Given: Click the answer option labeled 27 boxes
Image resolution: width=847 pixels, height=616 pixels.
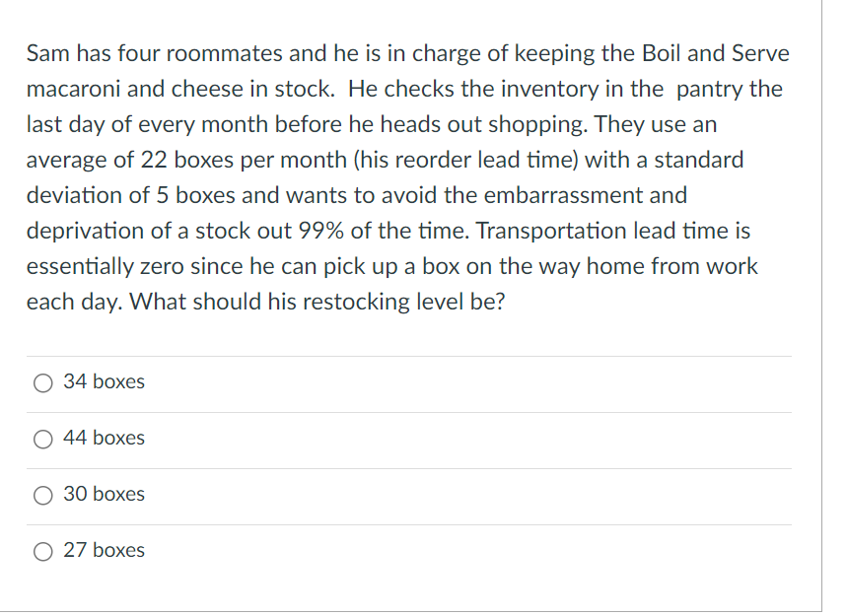Looking at the screenshot, I should click(103, 551).
